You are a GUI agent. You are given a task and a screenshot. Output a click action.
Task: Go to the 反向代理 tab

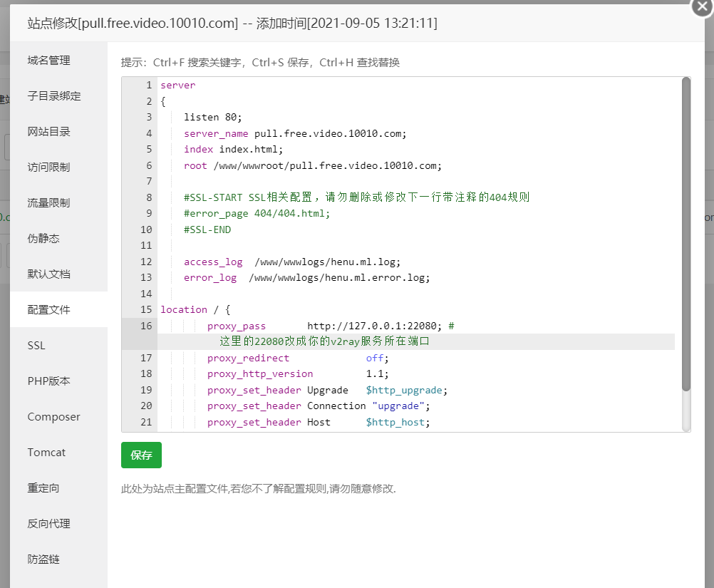(x=49, y=524)
